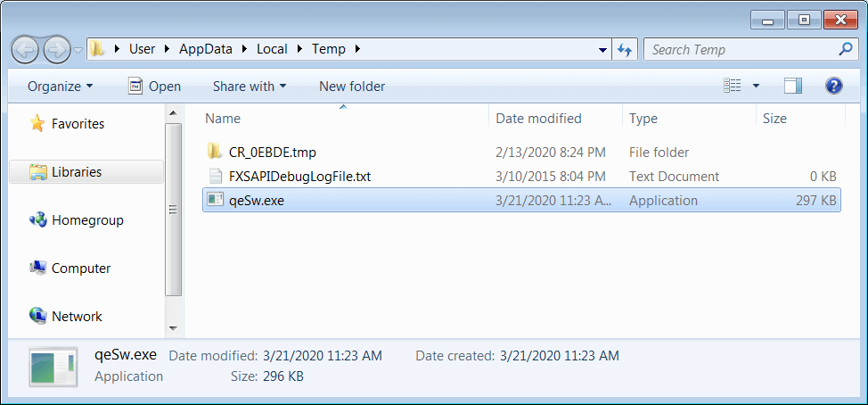Sort by Date modified column header
868x405 pixels.
pyautogui.click(x=538, y=119)
